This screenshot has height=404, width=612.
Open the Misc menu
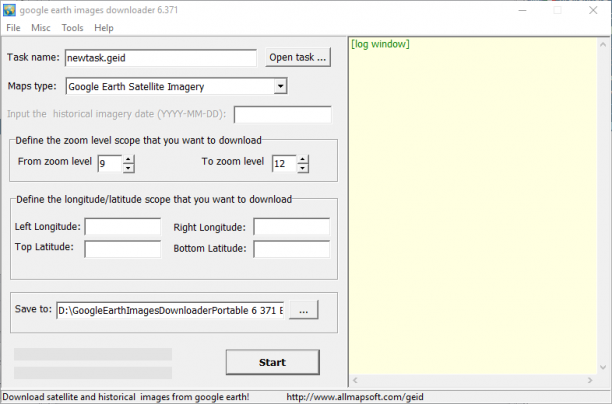coord(41,28)
